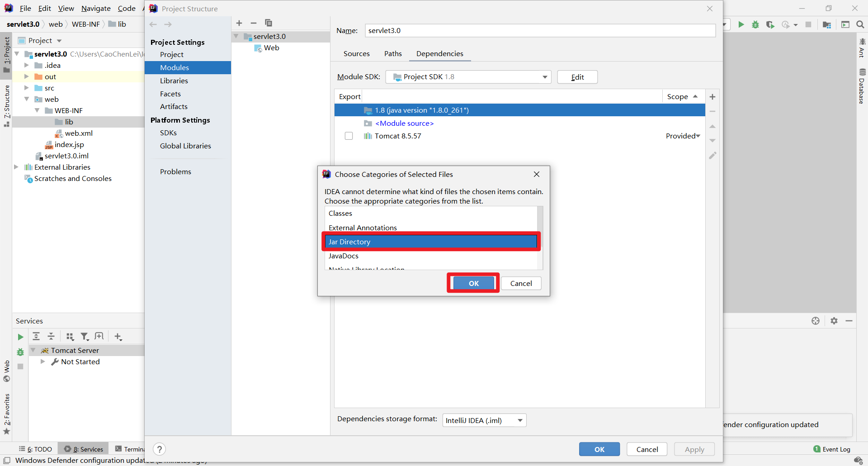Open the Event Log tool window
The image size is (868, 466).
(832, 449)
